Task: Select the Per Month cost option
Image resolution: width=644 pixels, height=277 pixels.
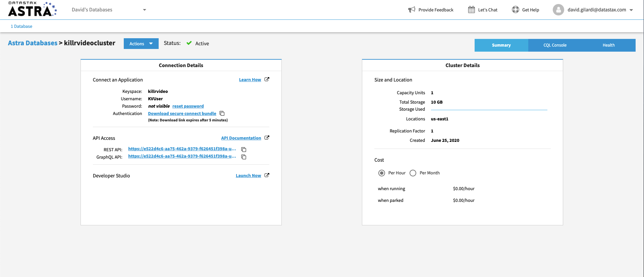Action: click(x=413, y=173)
